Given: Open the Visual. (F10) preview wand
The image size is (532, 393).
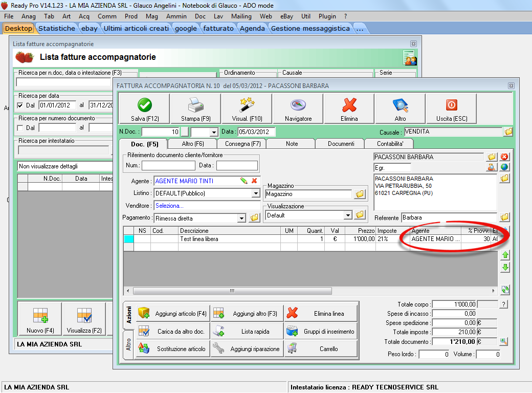Looking at the screenshot, I should point(247,109).
